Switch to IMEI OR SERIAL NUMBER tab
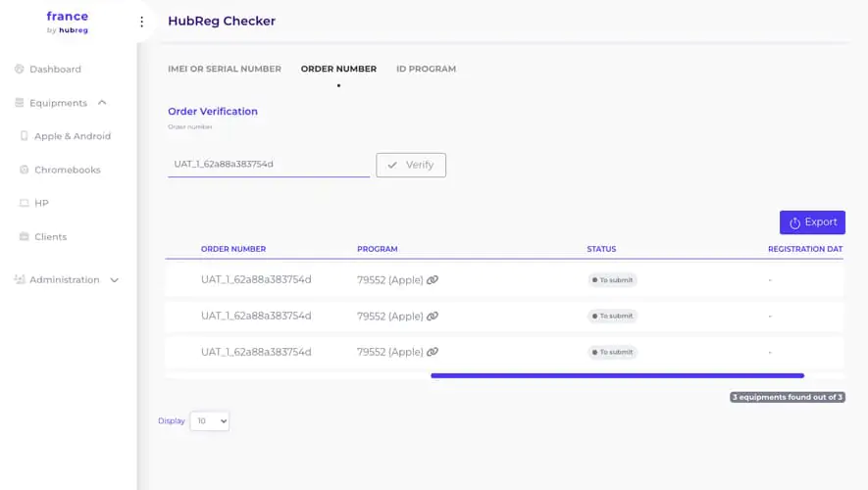The height and width of the screenshot is (490, 868). (225, 69)
